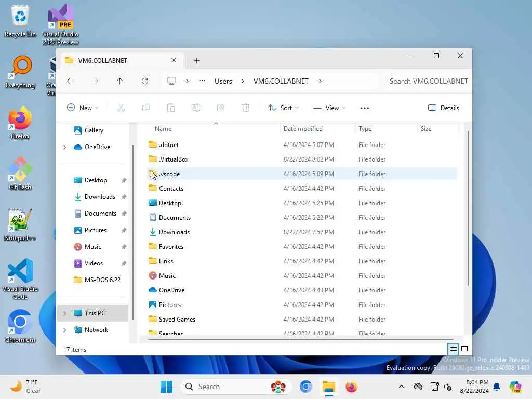Switch to details list layout icon

coord(453,349)
